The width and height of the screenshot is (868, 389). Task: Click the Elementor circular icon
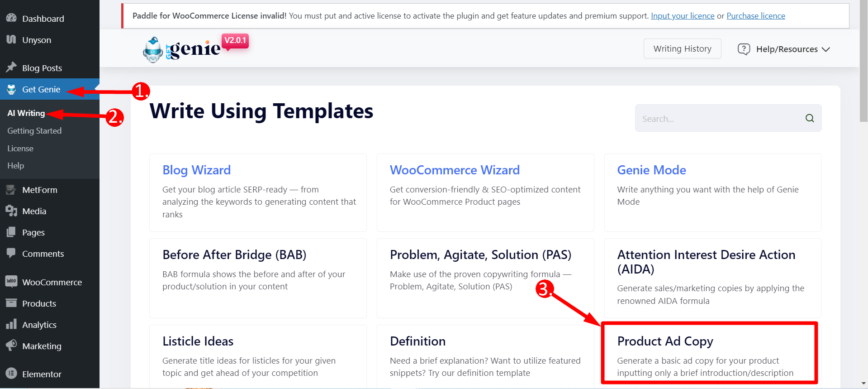(11, 374)
